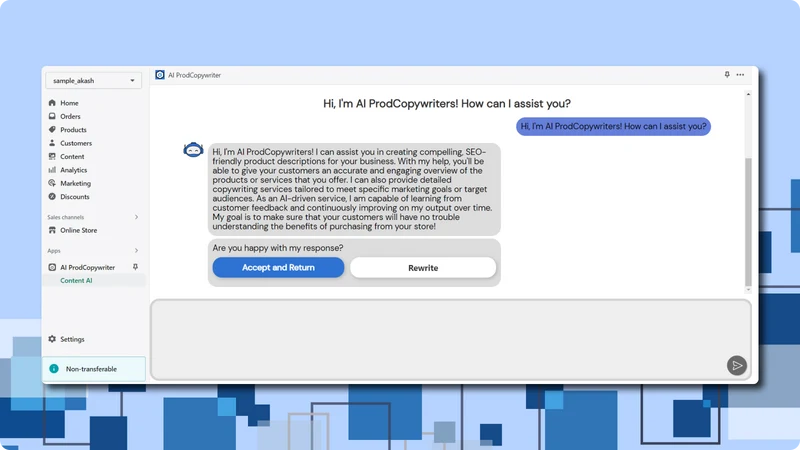Screen dimensions: 800x450
Task: Click the Customers person icon
Action: 52,143
